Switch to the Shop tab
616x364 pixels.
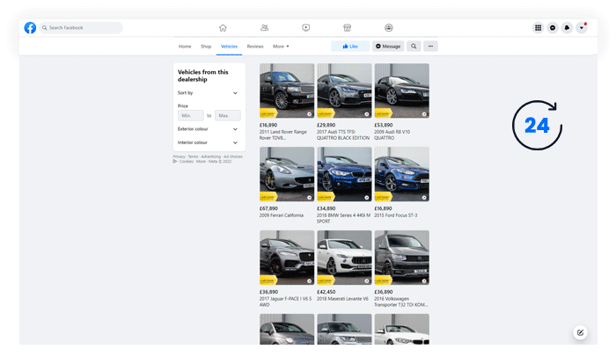pyautogui.click(x=206, y=47)
